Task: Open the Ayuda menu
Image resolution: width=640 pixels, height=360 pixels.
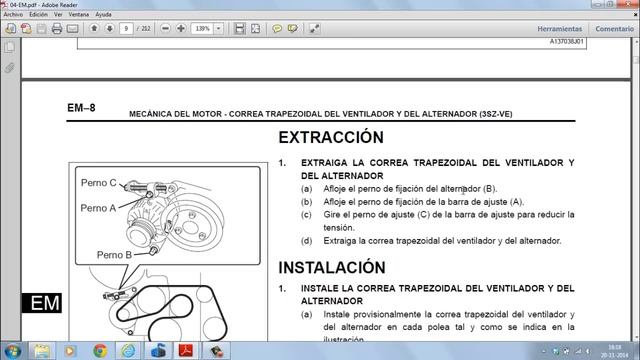Action: (x=103, y=15)
